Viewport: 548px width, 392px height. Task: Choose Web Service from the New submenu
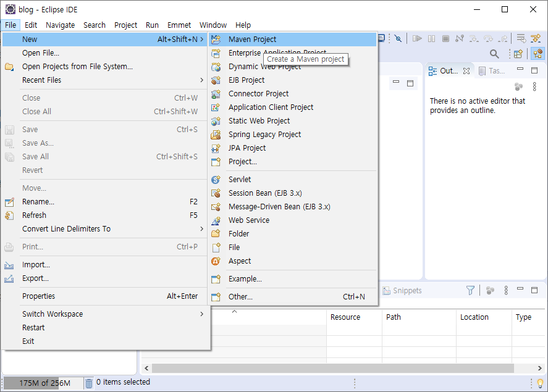coord(292,220)
